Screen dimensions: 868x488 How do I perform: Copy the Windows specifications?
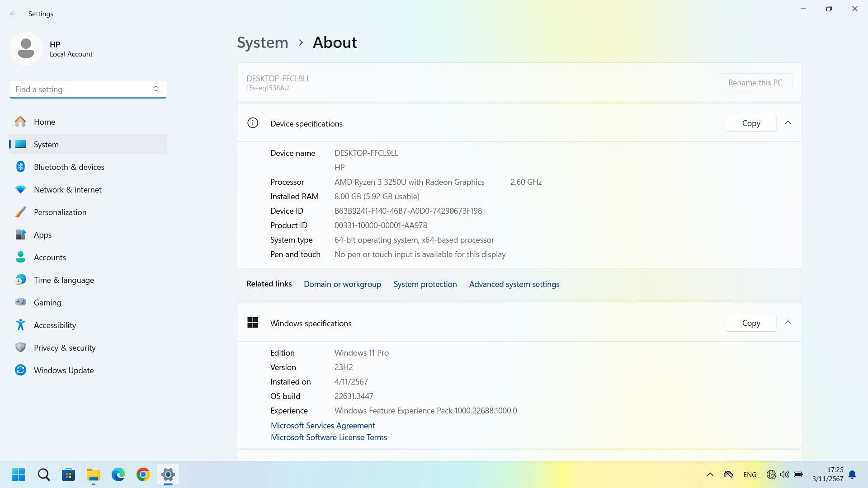pos(751,323)
